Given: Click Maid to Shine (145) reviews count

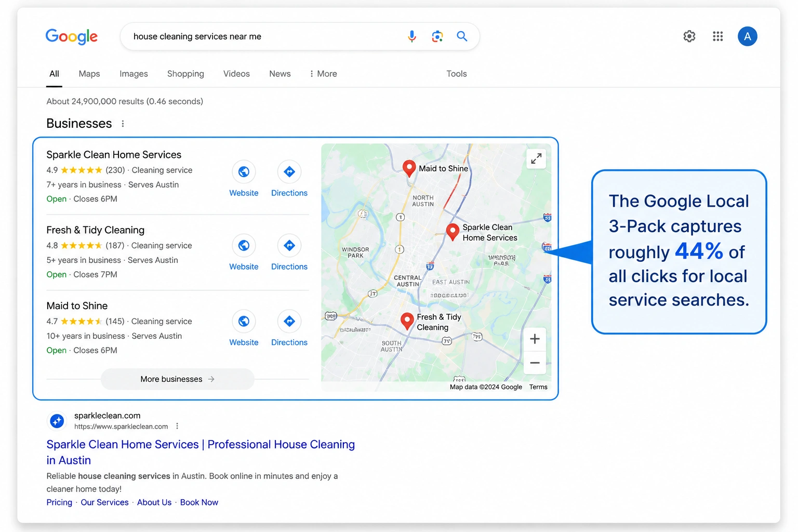Looking at the screenshot, I should pyautogui.click(x=115, y=322).
